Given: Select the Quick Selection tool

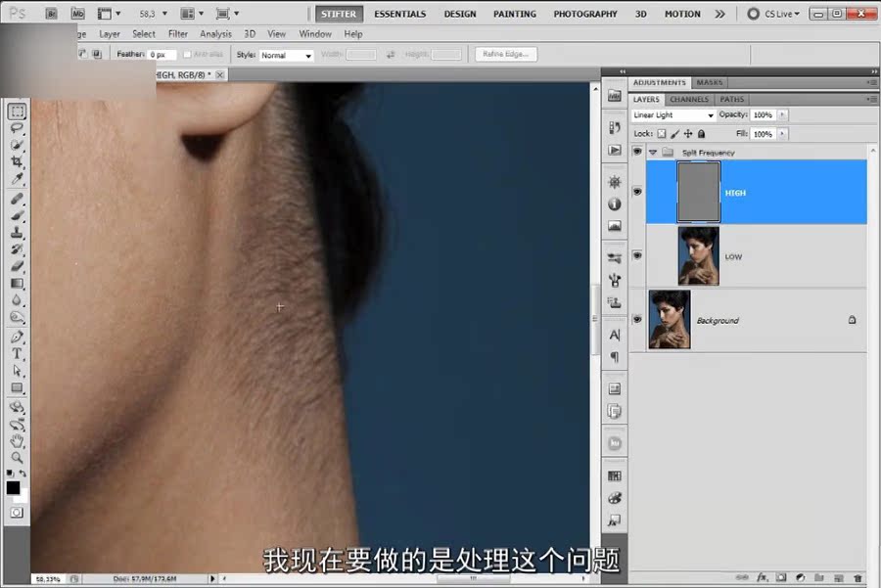Looking at the screenshot, I should (x=17, y=145).
